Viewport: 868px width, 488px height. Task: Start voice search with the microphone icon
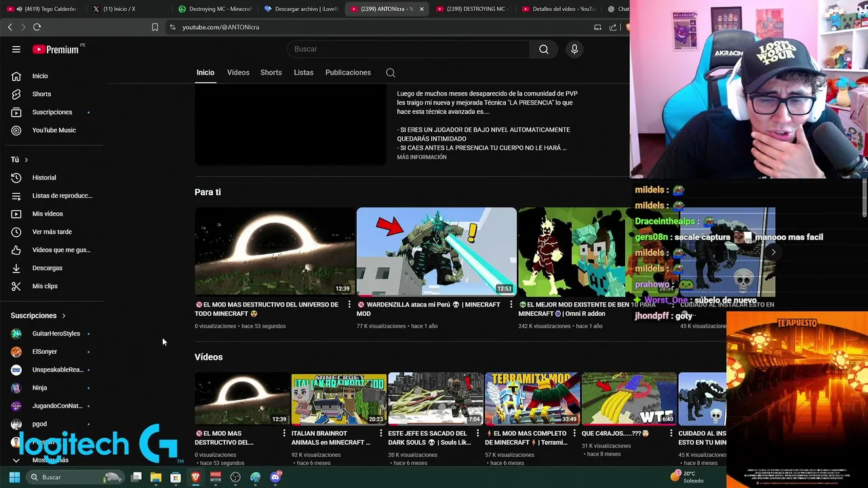click(x=574, y=49)
